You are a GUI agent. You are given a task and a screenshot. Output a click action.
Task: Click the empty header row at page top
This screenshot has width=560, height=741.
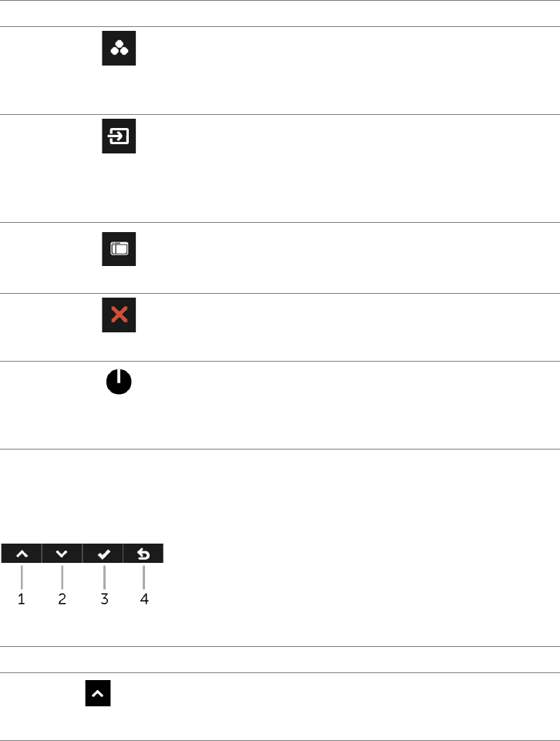pyautogui.click(x=280, y=13)
